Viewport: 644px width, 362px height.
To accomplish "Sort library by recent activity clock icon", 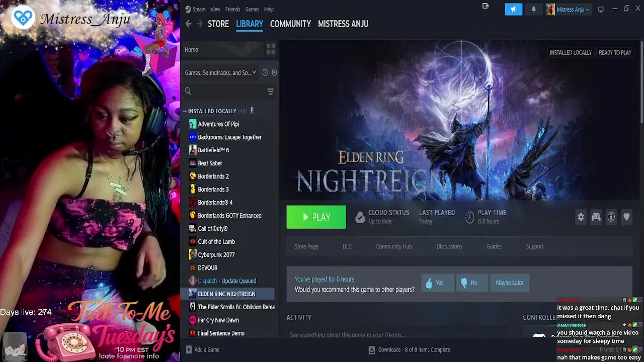I will [x=265, y=72].
